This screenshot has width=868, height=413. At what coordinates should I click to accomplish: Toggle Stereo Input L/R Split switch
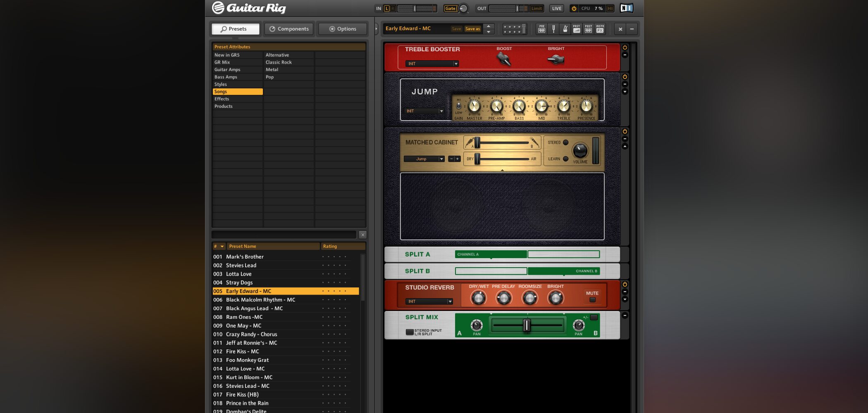410,332
